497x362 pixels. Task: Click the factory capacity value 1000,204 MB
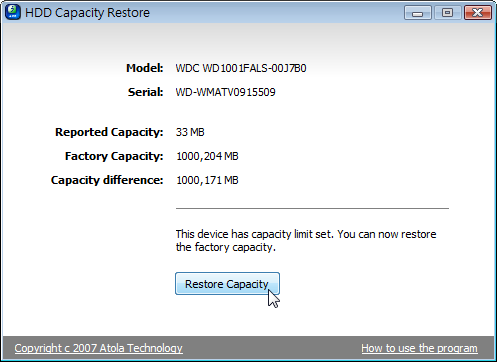207,156
